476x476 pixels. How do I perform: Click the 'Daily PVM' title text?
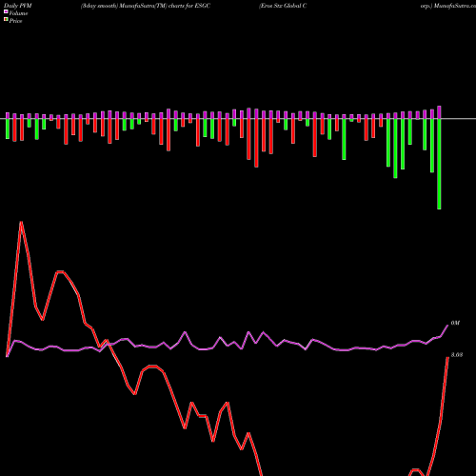[x=18, y=6]
